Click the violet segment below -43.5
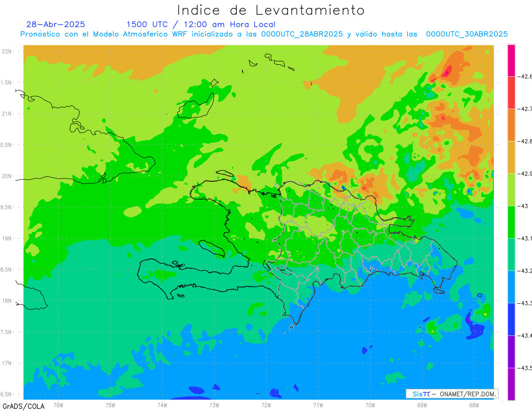Screen dimensions: 532x411 511,384
